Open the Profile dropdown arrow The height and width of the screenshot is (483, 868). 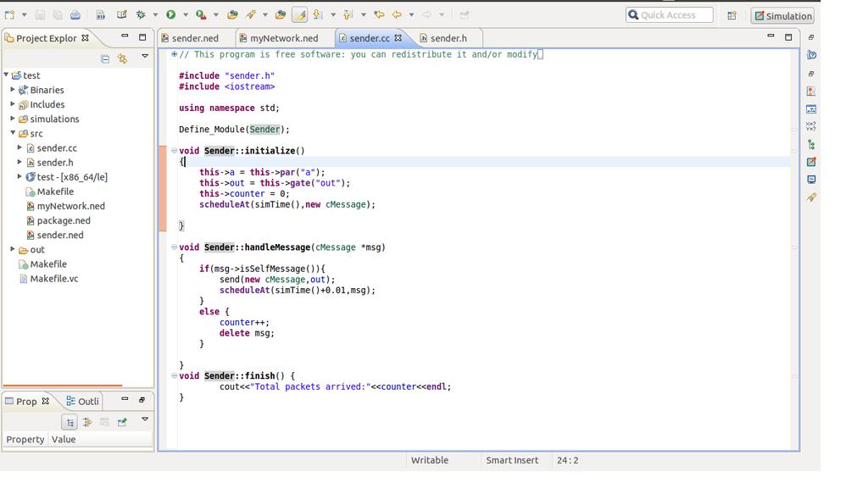tap(216, 15)
